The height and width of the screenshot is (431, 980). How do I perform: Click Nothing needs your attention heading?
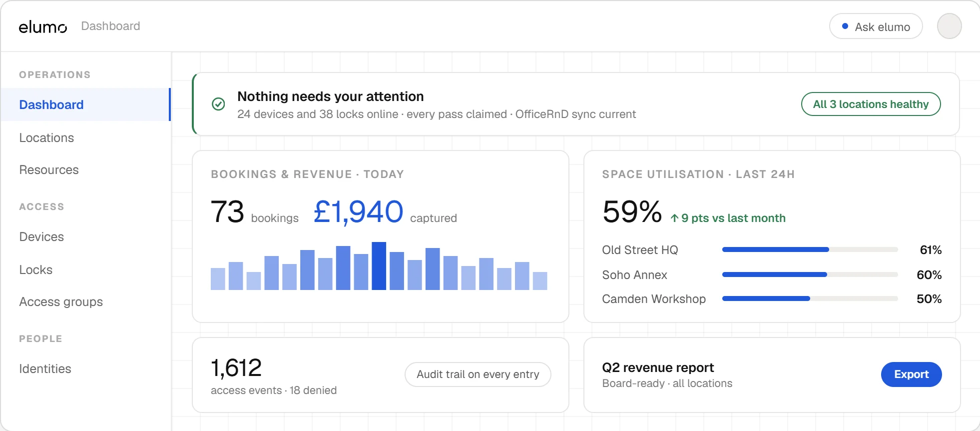[x=331, y=96]
